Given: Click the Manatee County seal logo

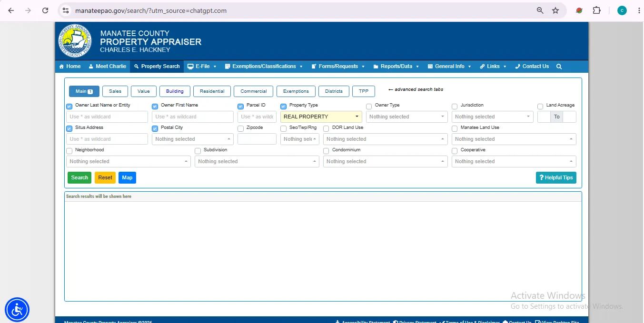Looking at the screenshot, I should [x=75, y=41].
